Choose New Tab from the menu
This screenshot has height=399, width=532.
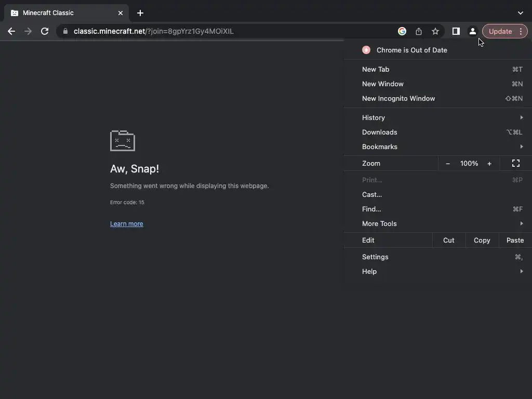[x=438, y=69]
